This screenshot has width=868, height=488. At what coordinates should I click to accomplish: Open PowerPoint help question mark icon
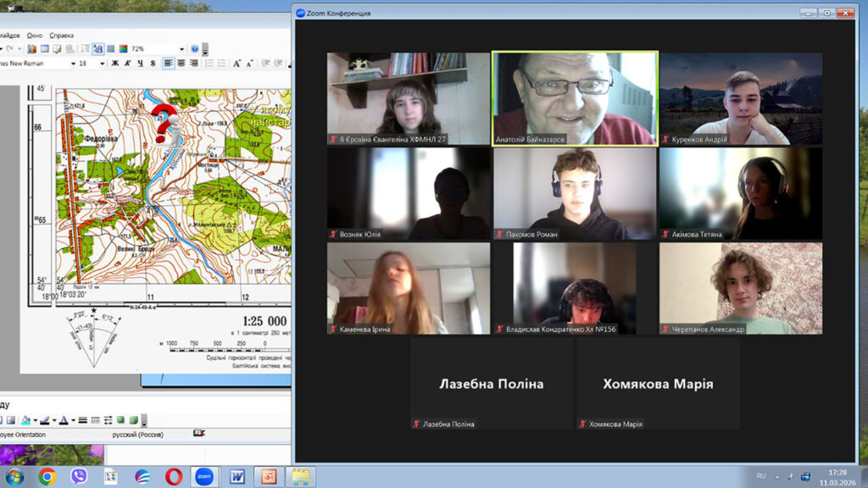coord(195,49)
